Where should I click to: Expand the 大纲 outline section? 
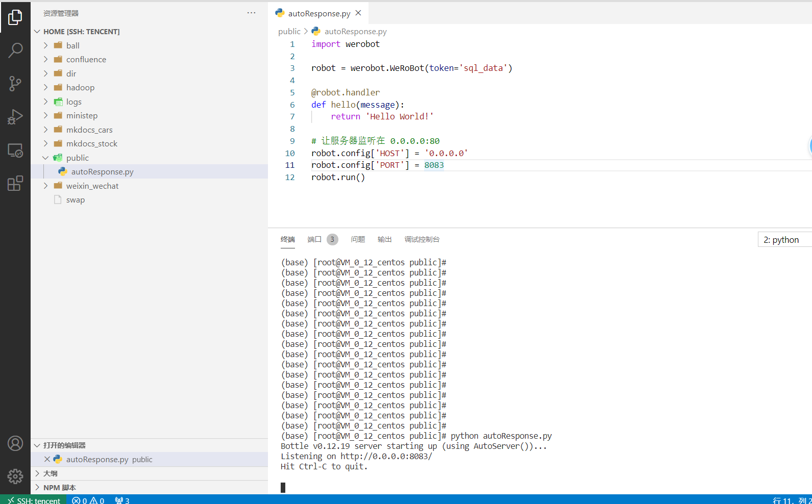37,473
